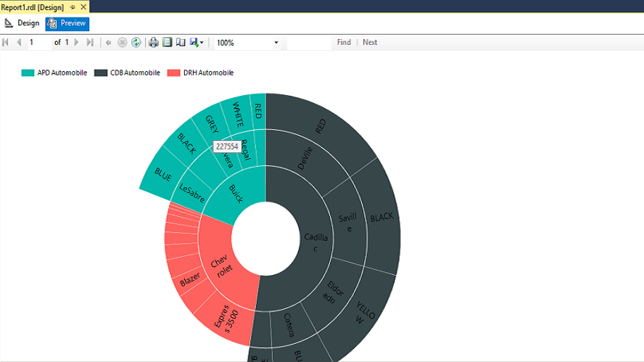Click the DRH Automobile legend label
This screenshot has height=362, width=644.
tap(208, 73)
